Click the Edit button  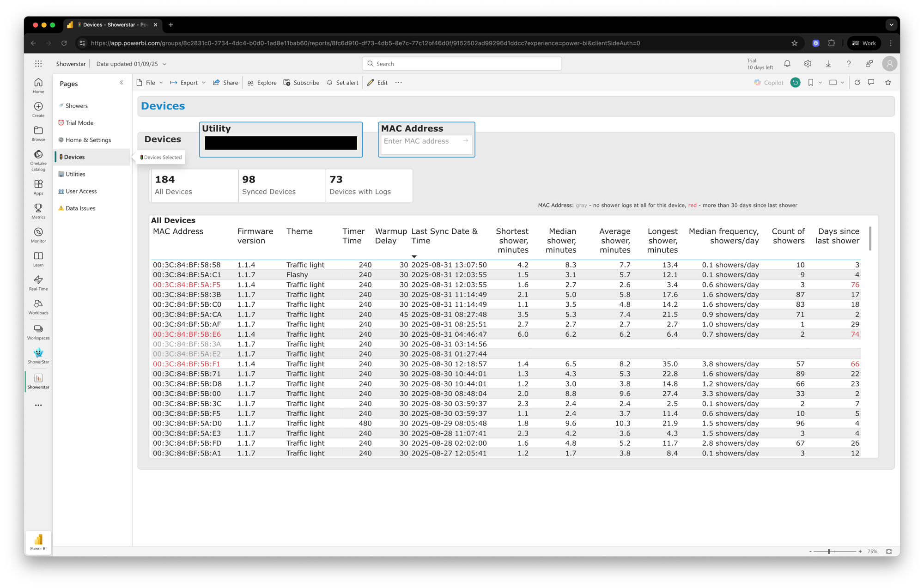377,83
